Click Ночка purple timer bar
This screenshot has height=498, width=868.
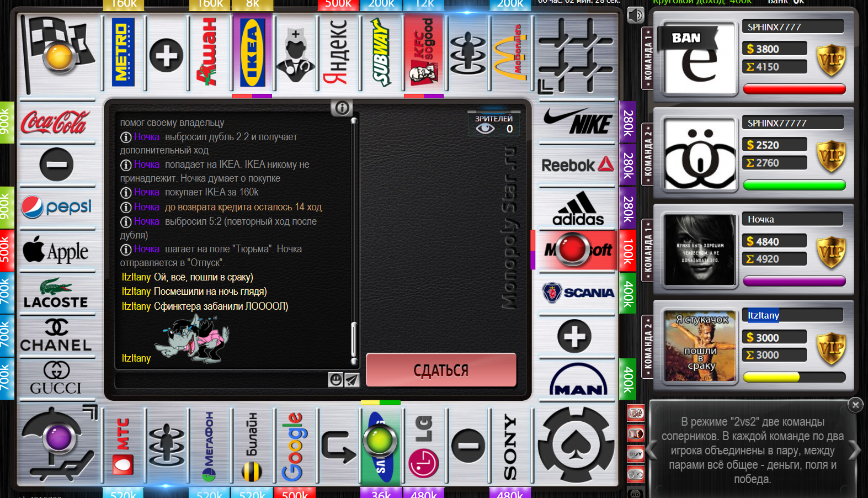tap(794, 281)
